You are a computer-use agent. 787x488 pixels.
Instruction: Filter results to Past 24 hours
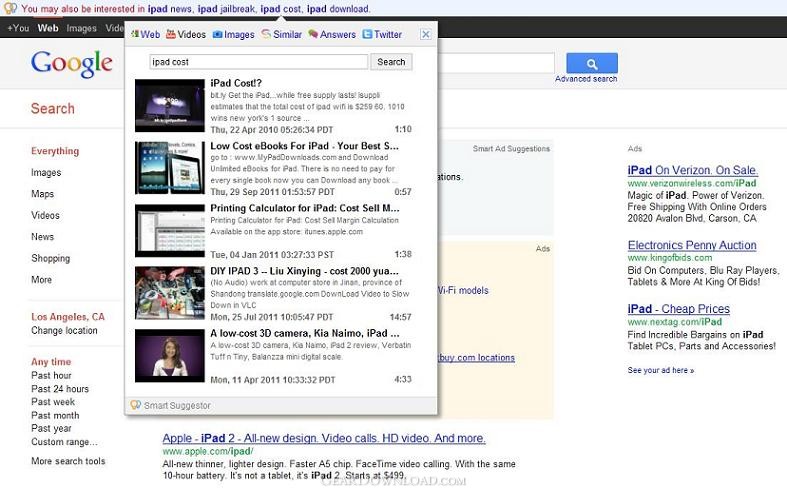click(60, 389)
